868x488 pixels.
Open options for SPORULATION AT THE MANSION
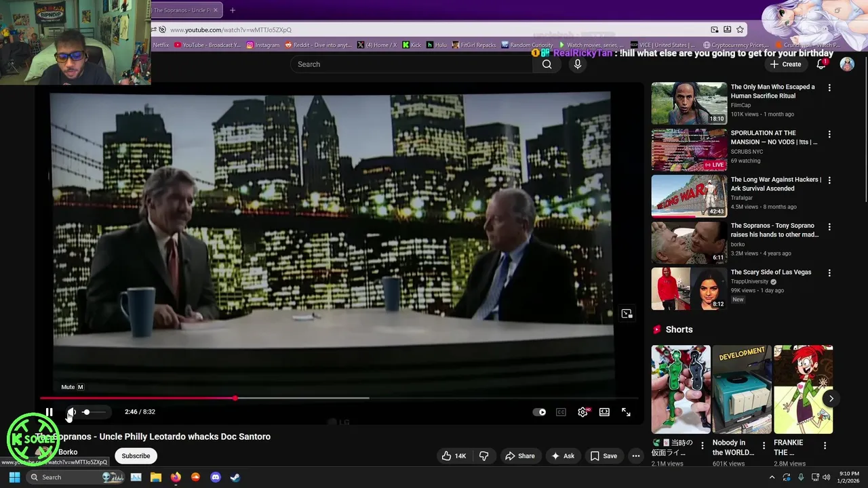829,134
